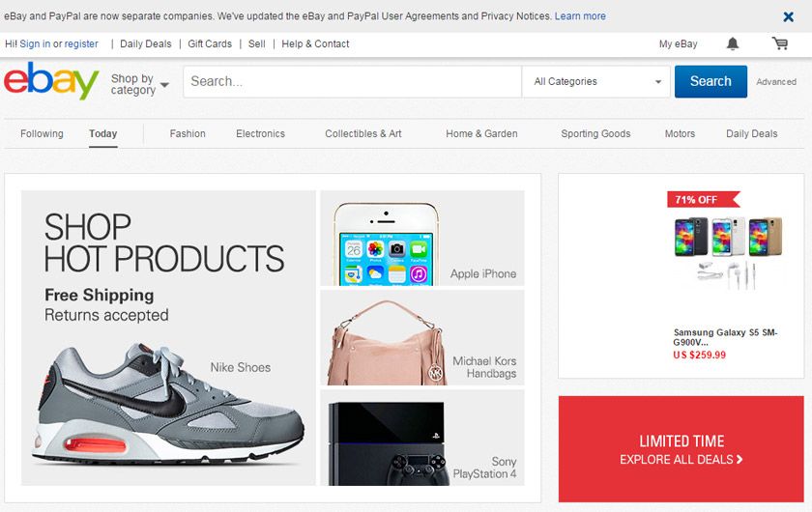Screen dimensions: 812x512
Task: Open the Gift Cards link
Action: [x=210, y=44]
